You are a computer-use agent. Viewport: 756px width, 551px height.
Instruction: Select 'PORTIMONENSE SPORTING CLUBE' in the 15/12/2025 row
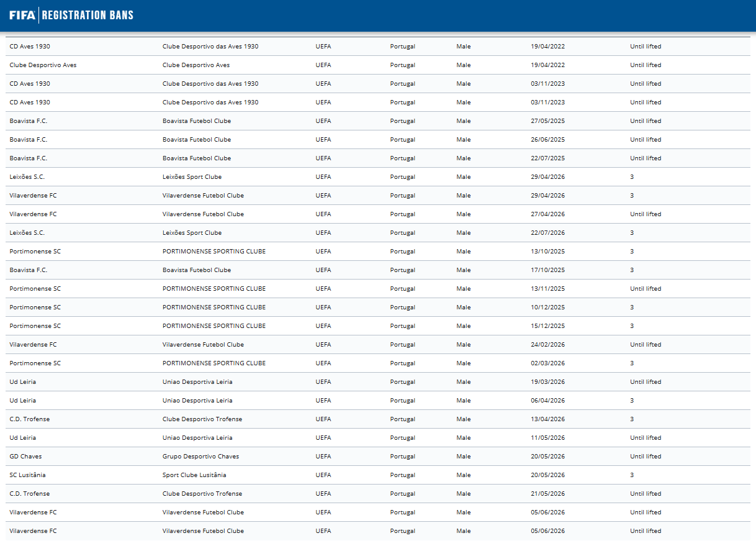coord(214,326)
